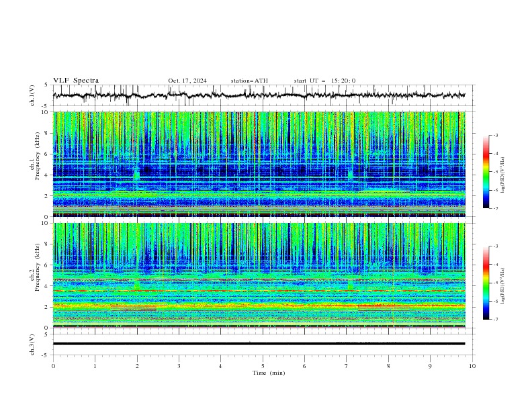Screen dimensions: 532x411
Task: Click the ch.2 spectrogram's "6" kHz tick label
Action: (x=48, y=265)
